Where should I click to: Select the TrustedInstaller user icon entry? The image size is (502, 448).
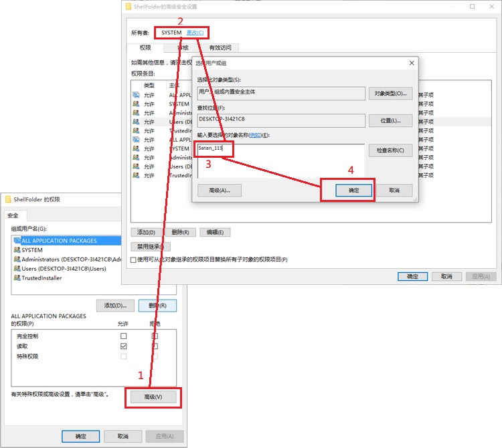pyautogui.click(x=16, y=278)
